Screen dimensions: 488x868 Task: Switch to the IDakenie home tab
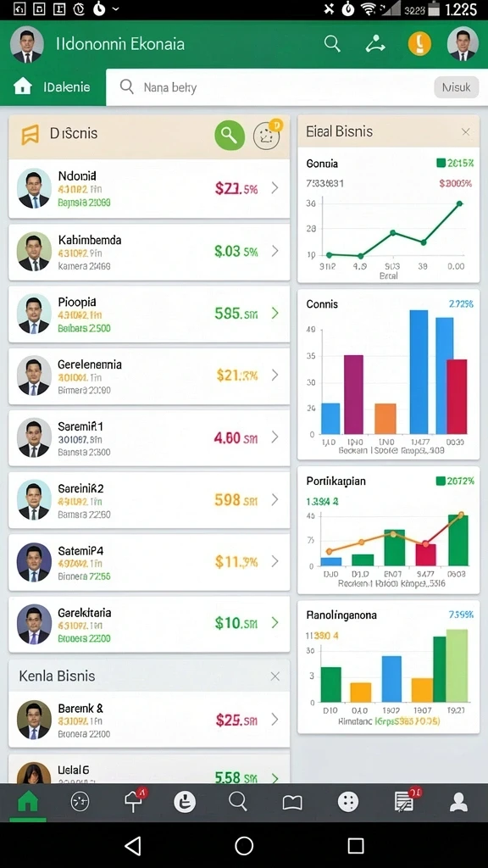[x=53, y=87]
